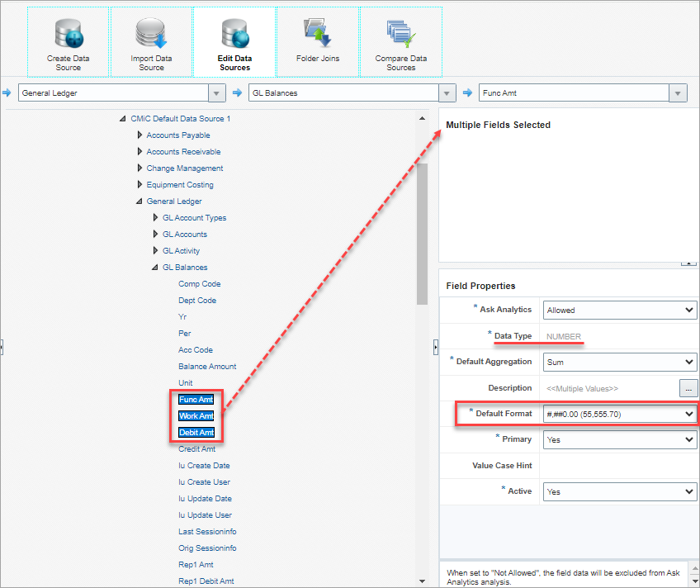The width and height of the screenshot is (700, 588).
Task: Select the Yr field
Action: pos(182,317)
